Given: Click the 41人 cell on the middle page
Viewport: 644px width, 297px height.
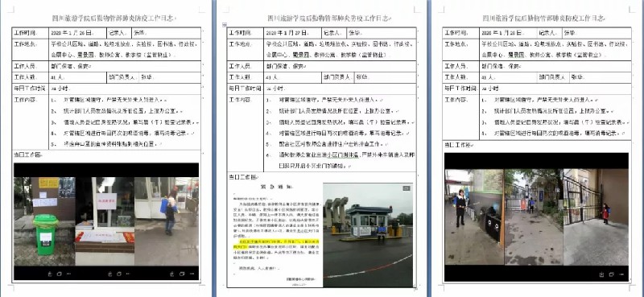Looking at the screenshot, I should click(292, 77).
